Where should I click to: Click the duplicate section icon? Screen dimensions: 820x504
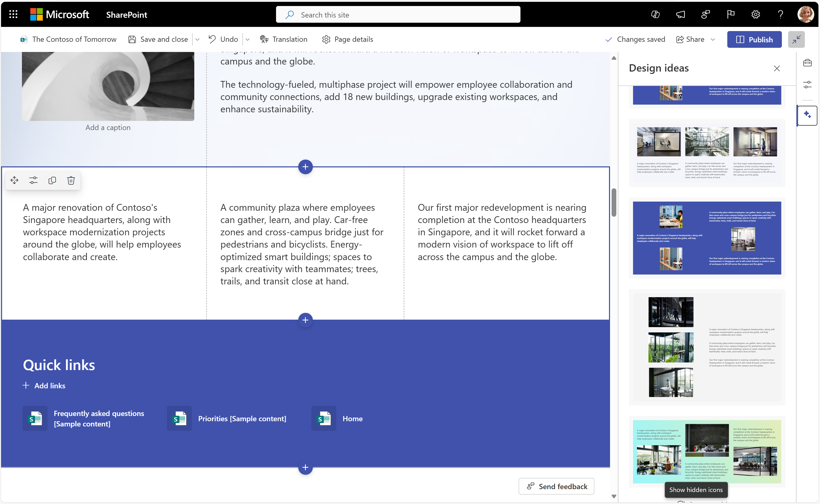pos(52,180)
